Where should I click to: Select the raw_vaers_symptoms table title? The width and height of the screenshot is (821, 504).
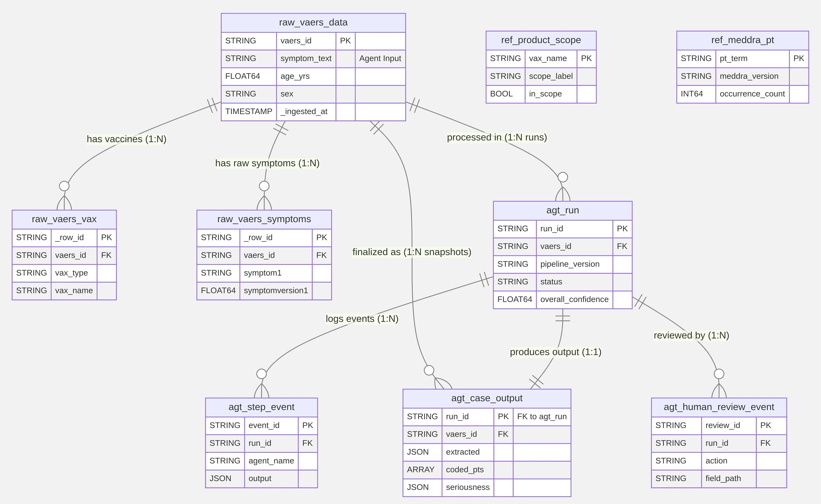264,219
